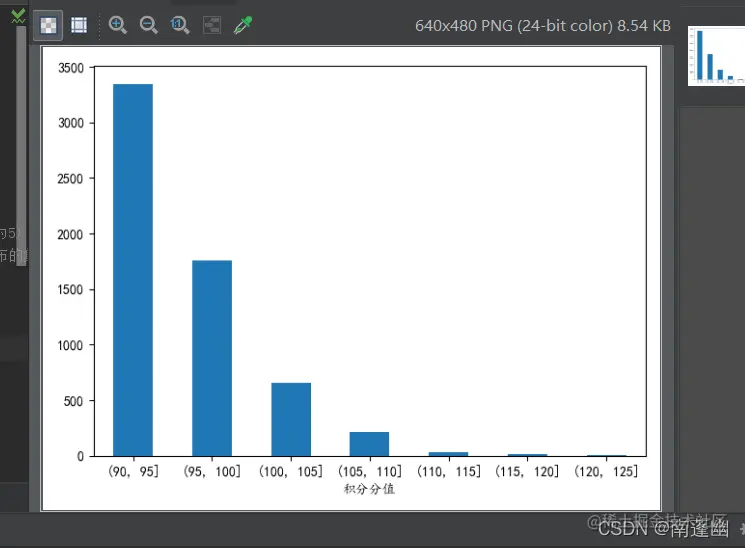Image resolution: width=745 pixels, height=548 pixels.
Task: Click the x-axis title 积分分值
Action: coord(369,489)
